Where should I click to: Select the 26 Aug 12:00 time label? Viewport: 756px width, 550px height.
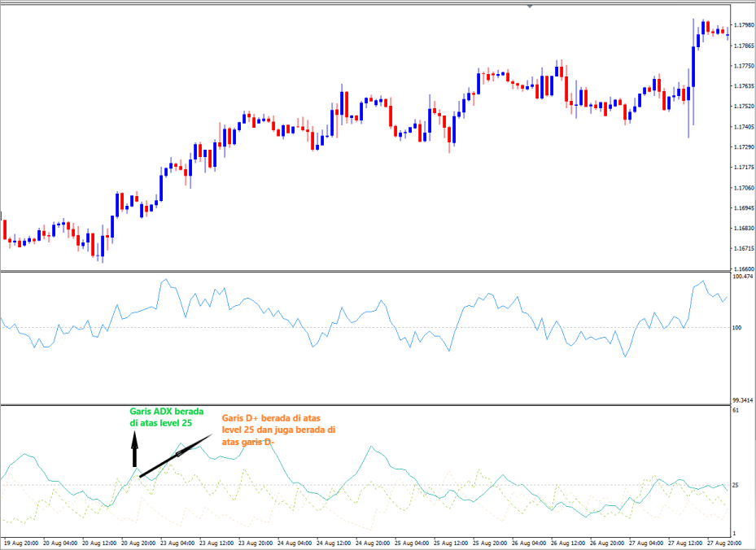[x=568, y=543]
